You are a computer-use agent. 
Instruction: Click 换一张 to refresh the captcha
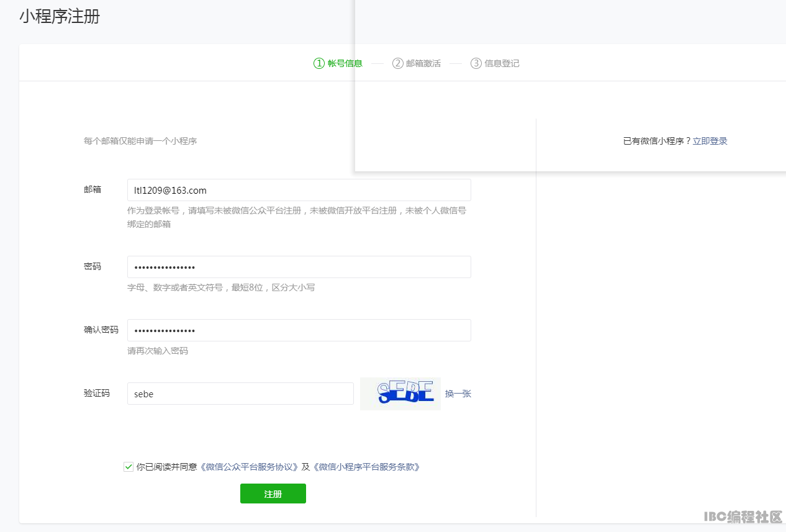[458, 394]
